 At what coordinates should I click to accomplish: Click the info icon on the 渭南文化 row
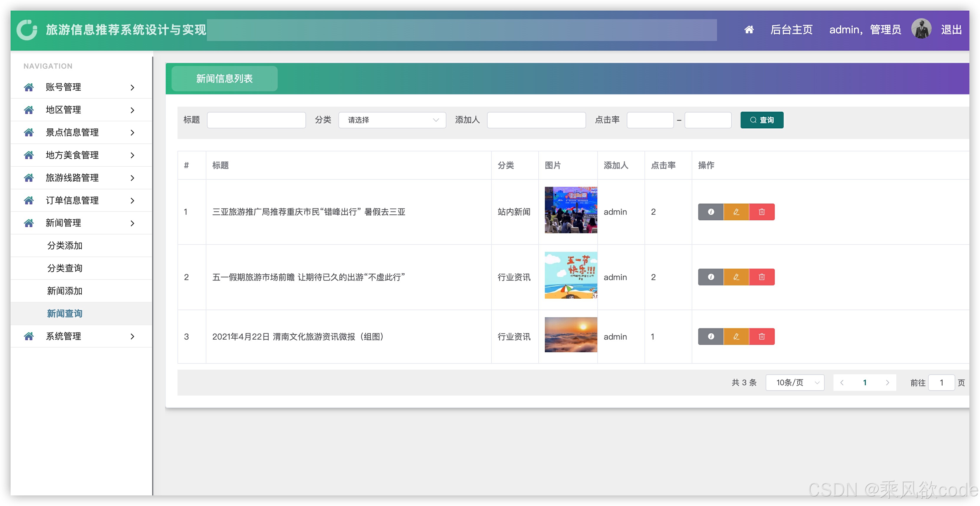[711, 336]
